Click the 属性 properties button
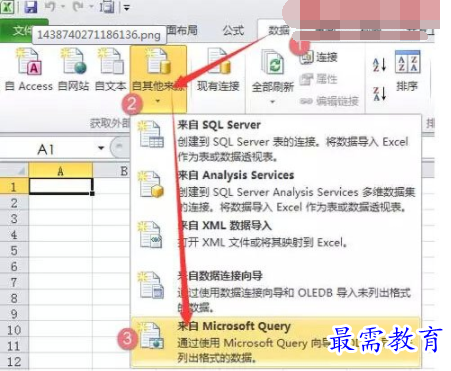The width and height of the screenshot is (451, 371). coord(319,79)
